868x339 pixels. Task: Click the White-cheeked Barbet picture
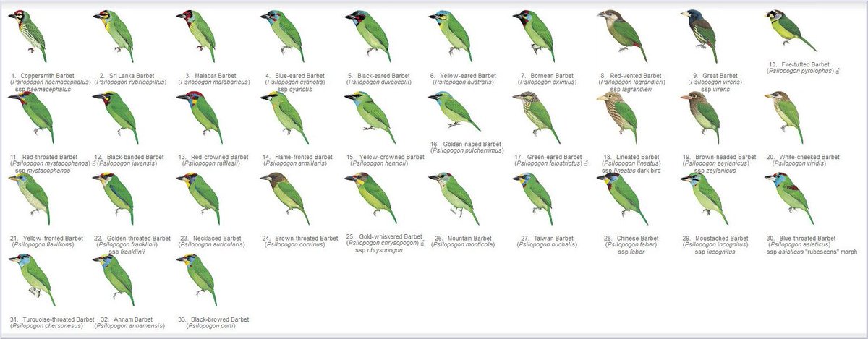(x=784, y=117)
